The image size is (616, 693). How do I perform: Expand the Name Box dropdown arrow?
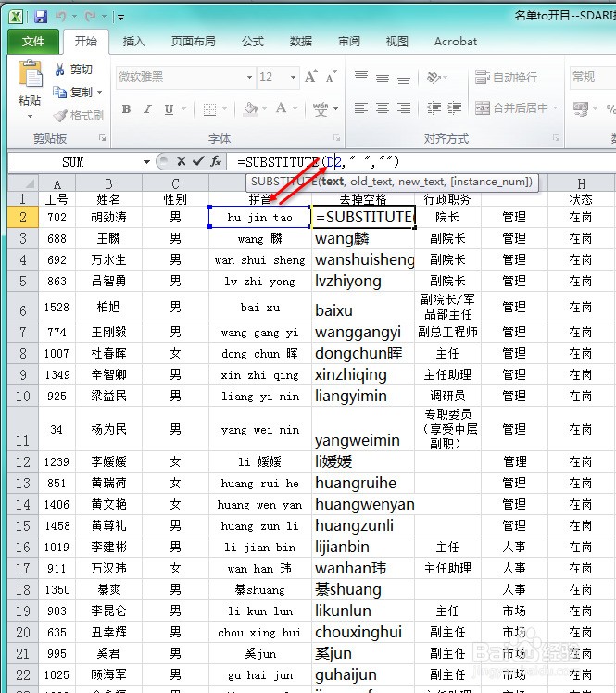(x=146, y=162)
